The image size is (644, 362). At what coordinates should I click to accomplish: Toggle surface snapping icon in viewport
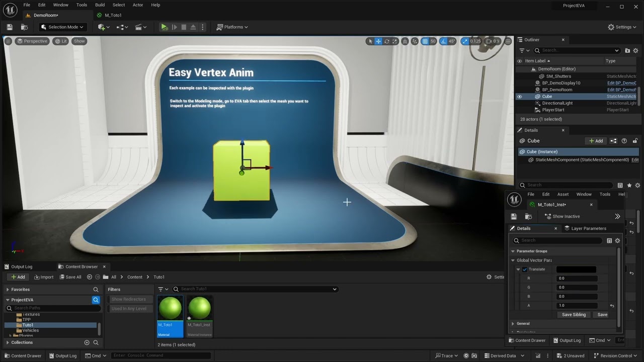pos(415,41)
